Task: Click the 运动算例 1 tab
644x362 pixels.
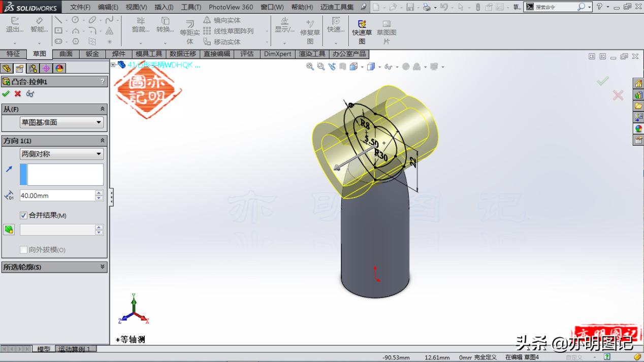Action: pyautogui.click(x=75, y=349)
